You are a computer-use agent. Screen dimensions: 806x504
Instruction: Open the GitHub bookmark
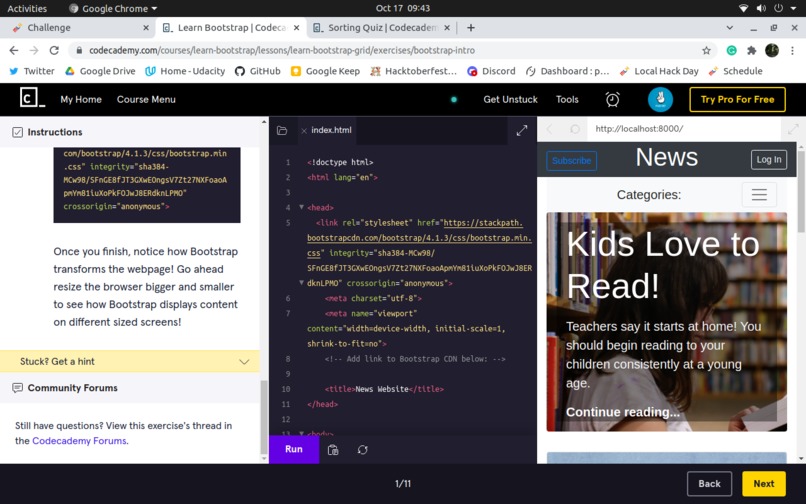pyautogui.click(x=258, y=71)
